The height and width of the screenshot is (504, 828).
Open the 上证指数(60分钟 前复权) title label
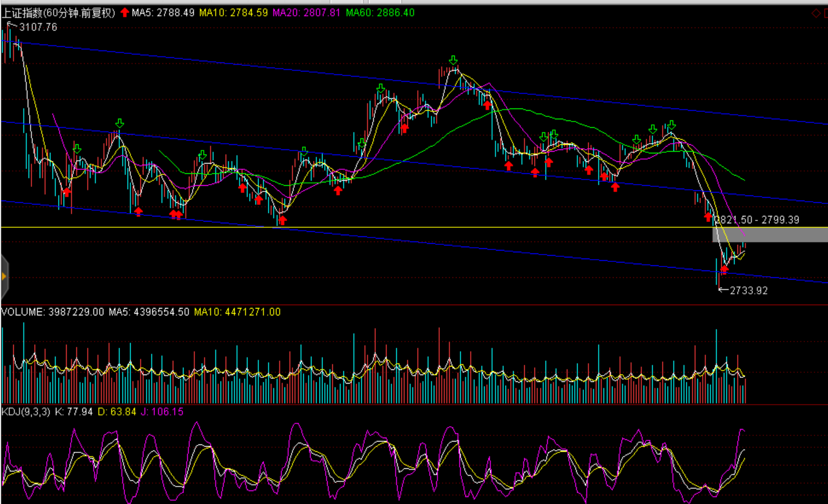point(59,13)
